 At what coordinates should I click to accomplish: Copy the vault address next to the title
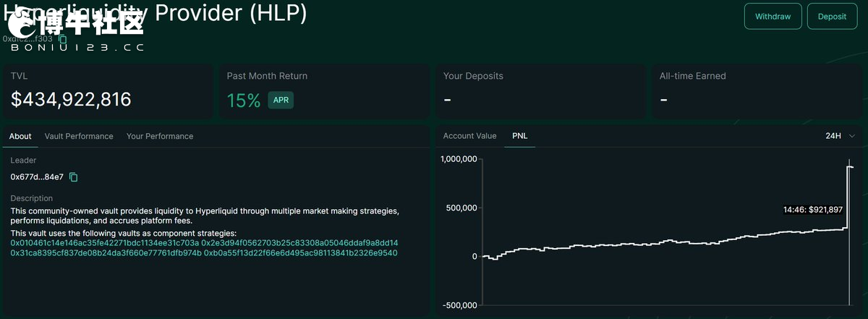[x=63, y=39]
